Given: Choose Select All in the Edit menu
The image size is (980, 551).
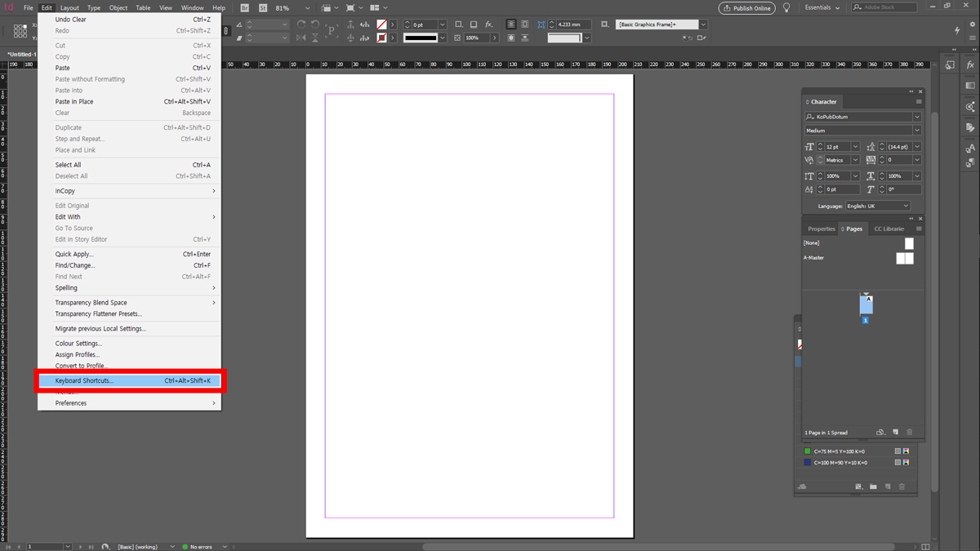Looking at the screenshot, I should pos(129,165).
